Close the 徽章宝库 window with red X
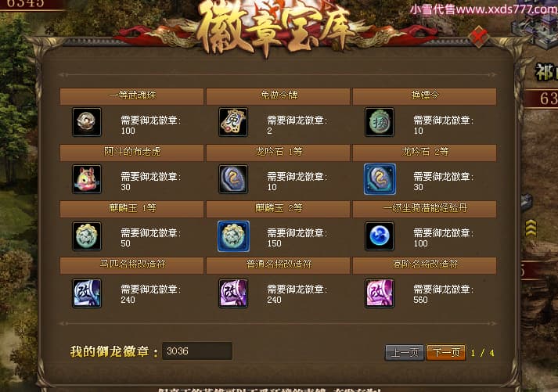The image size is (558, 392). [480, 37]
